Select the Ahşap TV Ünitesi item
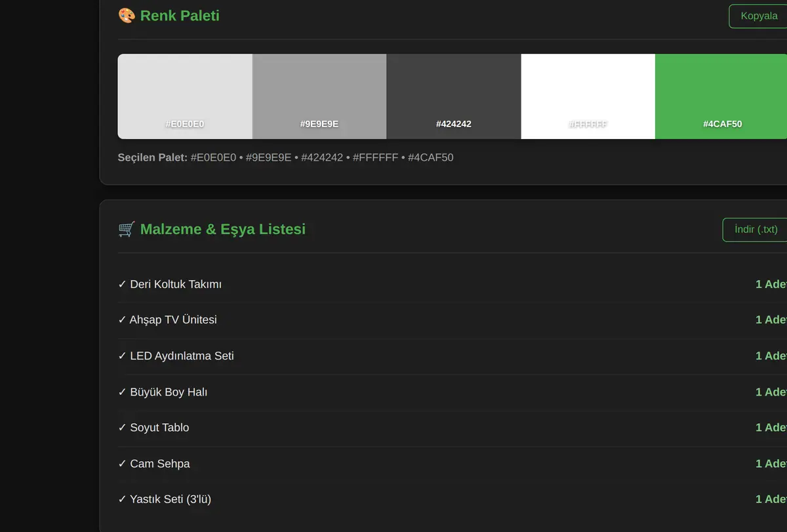The image size is (787, 532). tap(167, 319)
